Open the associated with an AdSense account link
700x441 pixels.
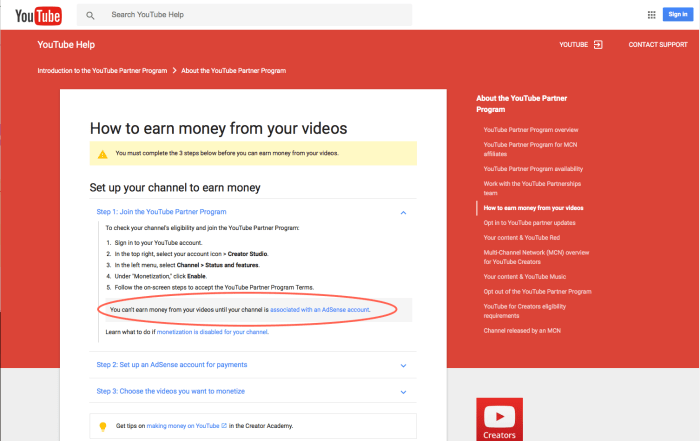(x=320, y=309)
